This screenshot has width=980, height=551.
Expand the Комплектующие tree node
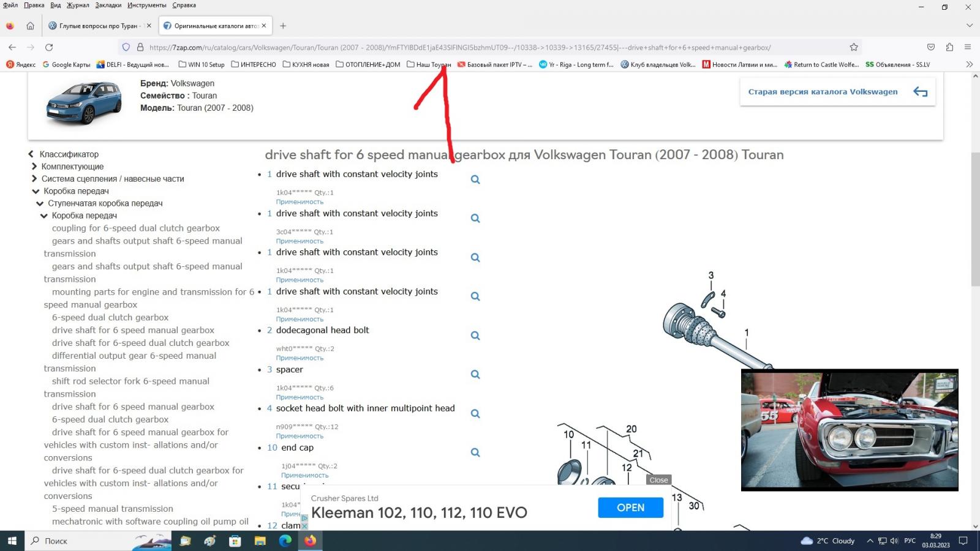point(34,167)
